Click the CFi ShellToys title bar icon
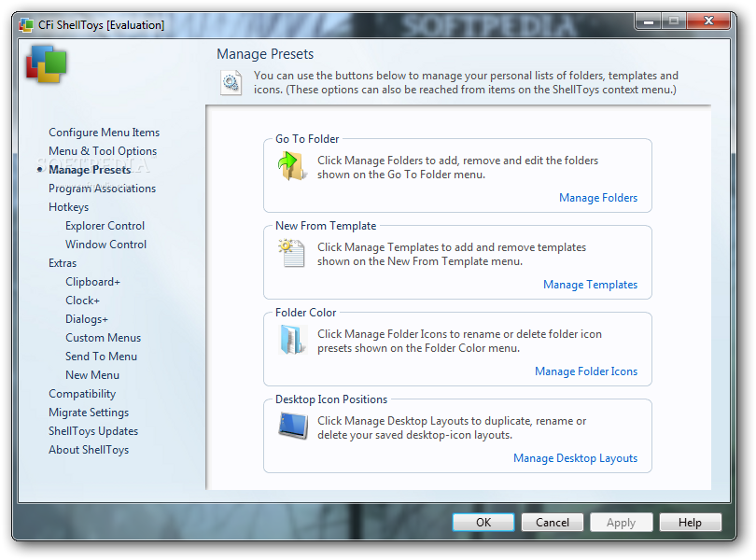The image size is (756, 560). point(26,24)
